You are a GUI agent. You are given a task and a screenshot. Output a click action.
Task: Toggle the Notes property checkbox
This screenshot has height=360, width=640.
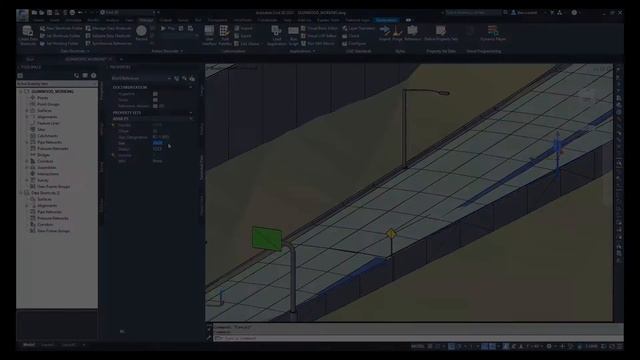pos(155,100)
